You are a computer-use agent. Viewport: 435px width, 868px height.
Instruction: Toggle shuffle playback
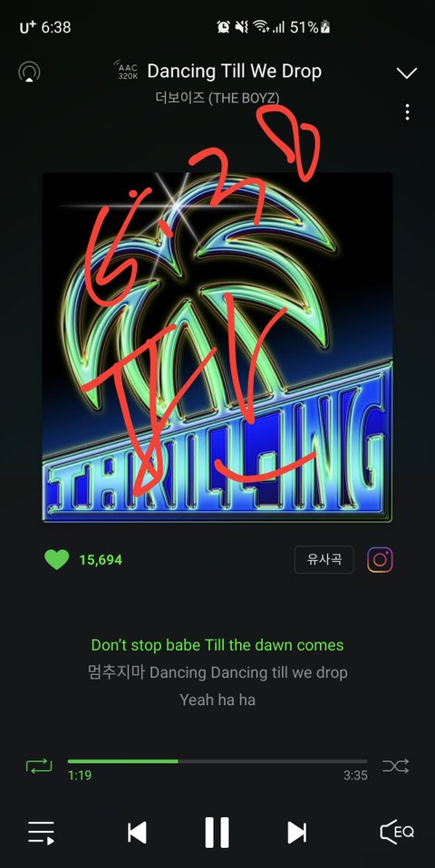(x=396, y=767)
